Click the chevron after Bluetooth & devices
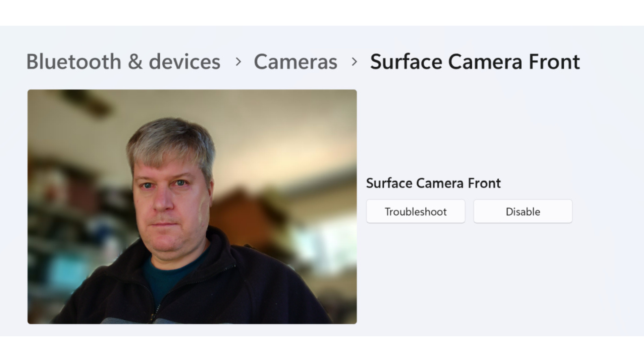This screenshot has width=644, height=362. tap(238, 62)
